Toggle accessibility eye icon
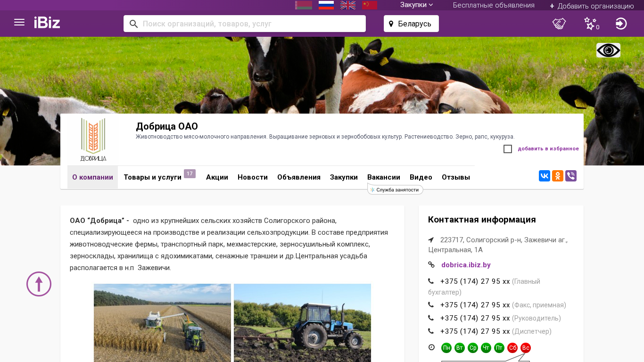 click(x=608, y=50)
